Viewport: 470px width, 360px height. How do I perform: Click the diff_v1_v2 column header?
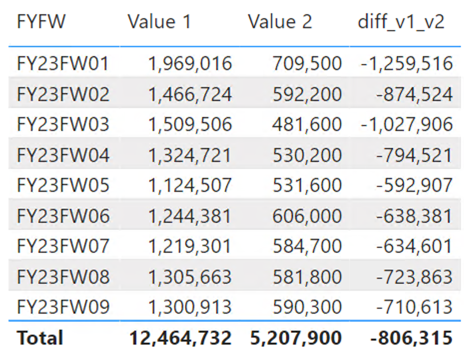click(x=401, y=22)
